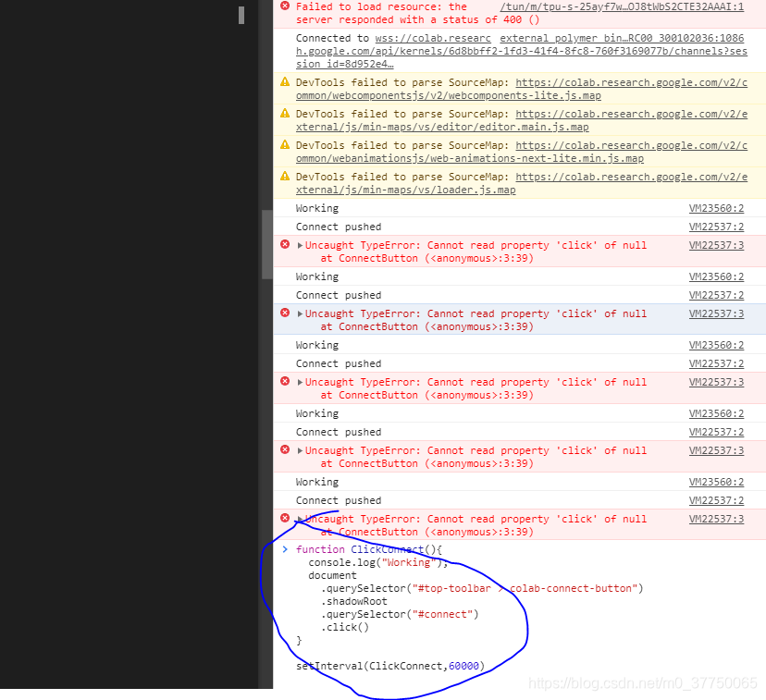
Task: Click error icon beside Failed to load resource
Action: point(285,6)
